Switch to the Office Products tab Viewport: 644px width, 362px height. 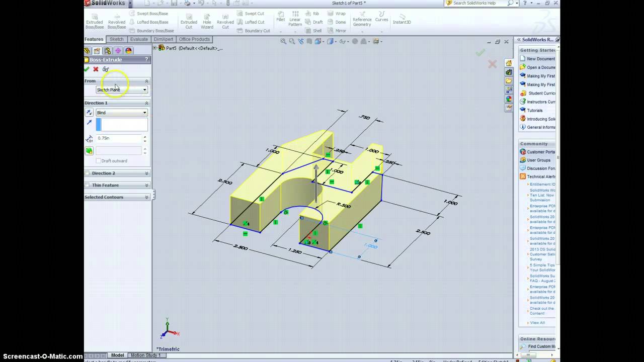[x=194, y=39]
